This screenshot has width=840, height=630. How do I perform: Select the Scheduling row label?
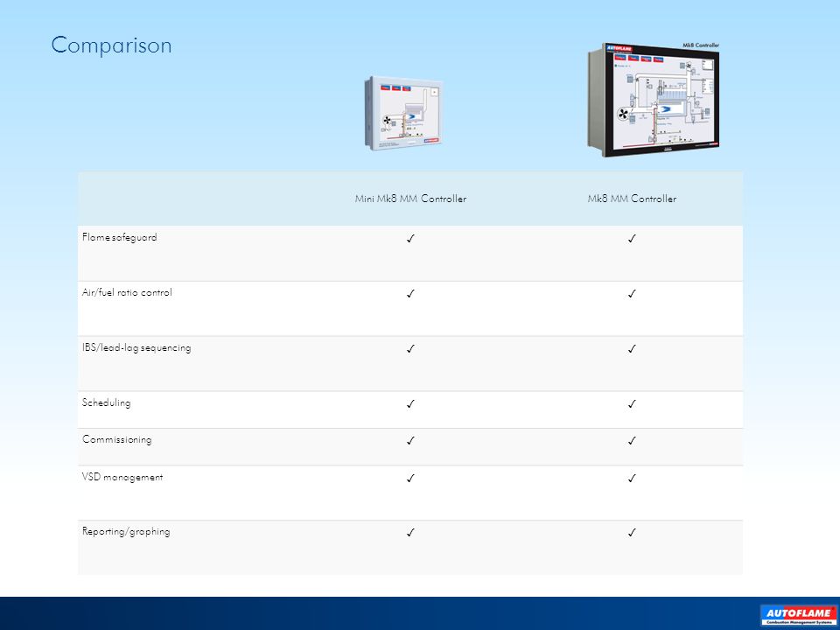tap(106, 402)
